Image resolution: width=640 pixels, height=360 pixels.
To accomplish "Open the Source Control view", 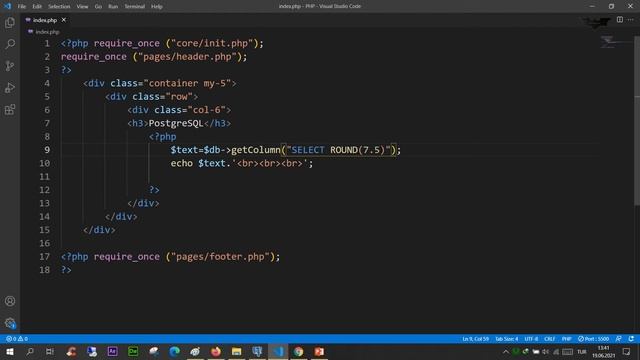I will pos(10,66).
